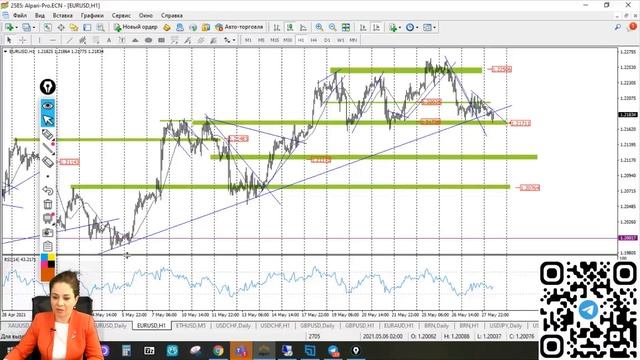
Task: Expand the indicators list dropdown
Action: 400,27
